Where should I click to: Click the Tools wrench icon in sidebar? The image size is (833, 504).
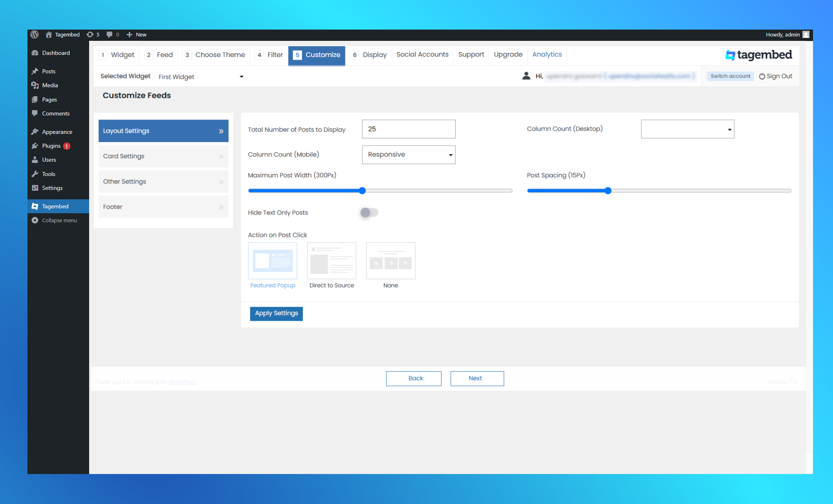35,174
